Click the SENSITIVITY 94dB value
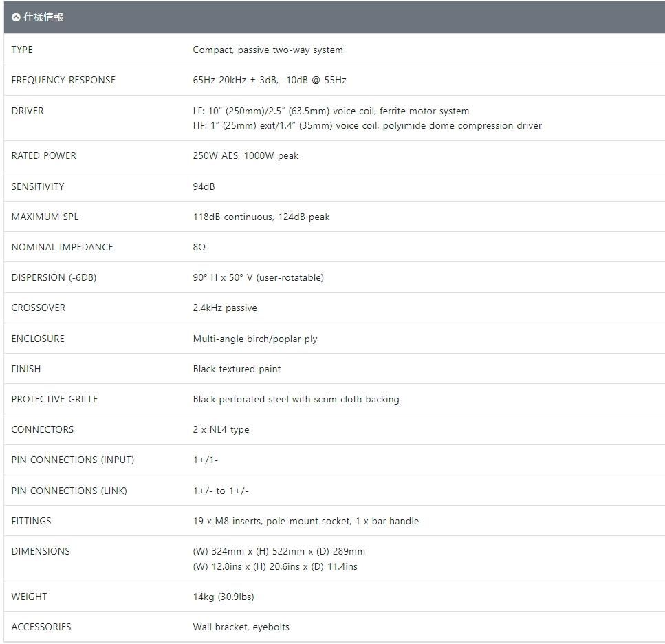665x644 pixels. pyautogui.click(x=204, y=186)
